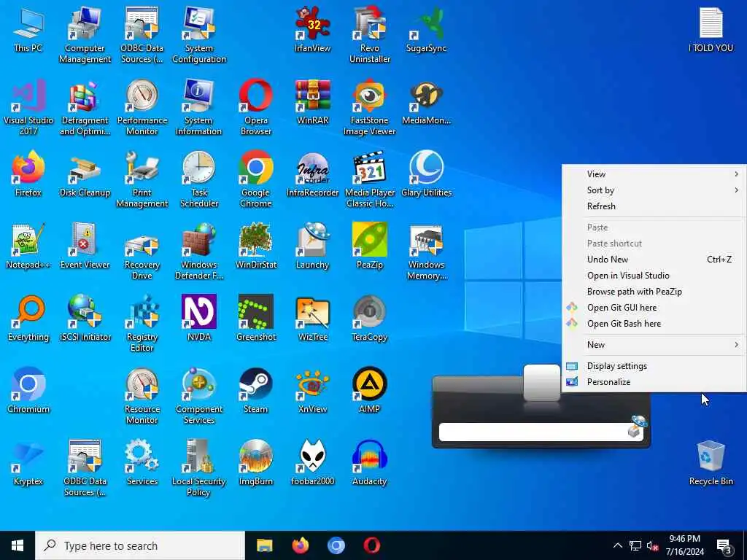Click the ImgBurn desktop icon
The image size is (747, 560).
point(256,463)
